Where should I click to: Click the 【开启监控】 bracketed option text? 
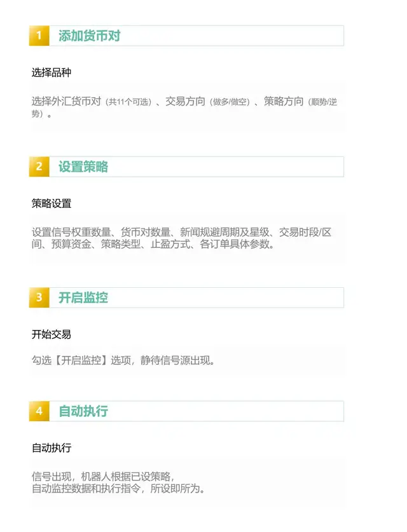point(81,360)
